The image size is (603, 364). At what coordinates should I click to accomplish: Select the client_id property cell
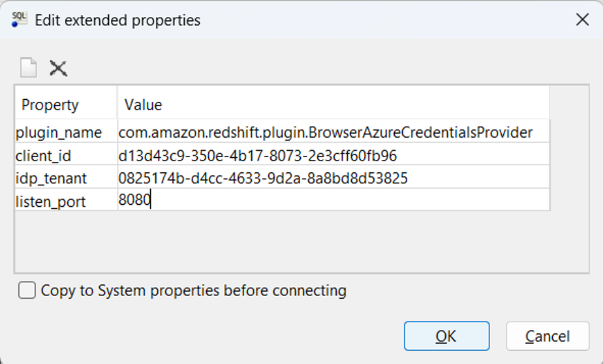(43, 156)
